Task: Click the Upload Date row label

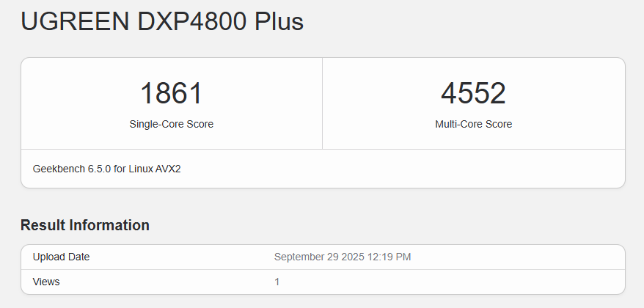Action: coord(62,257)
